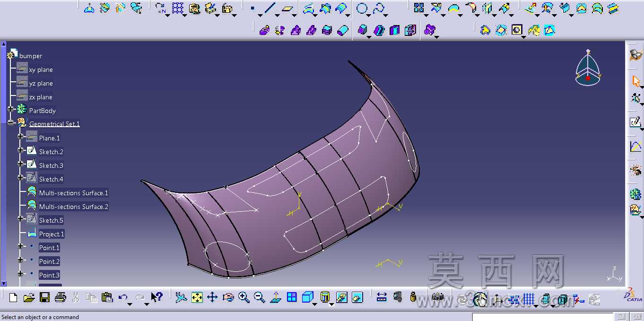Select the Plane creation tool
Viewport: 644px width, 321px height.
(x=287, y=8)
